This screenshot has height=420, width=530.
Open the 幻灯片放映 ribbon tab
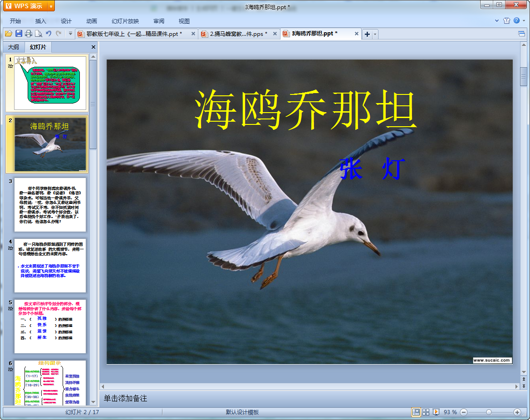(125, 21)
